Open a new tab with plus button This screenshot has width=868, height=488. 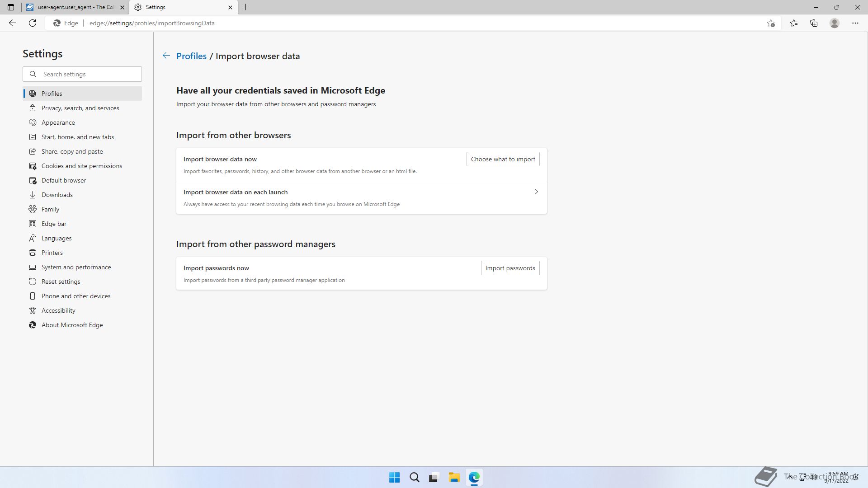coord(246,7)
